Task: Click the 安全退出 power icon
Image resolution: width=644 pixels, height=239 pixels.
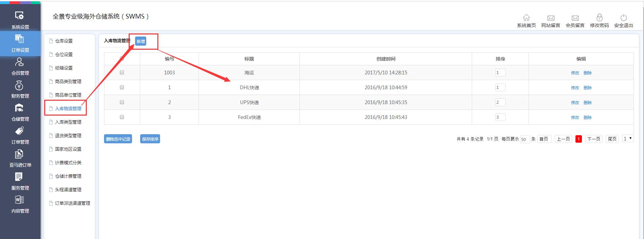Action: click(x=623, y=18)
